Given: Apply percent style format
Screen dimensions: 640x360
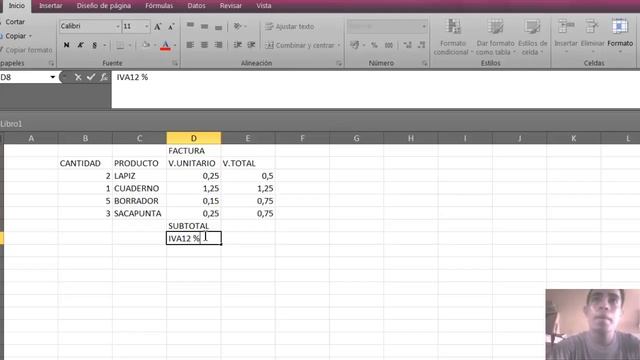Looking at the screenshot, I should (x=374, y=45).
